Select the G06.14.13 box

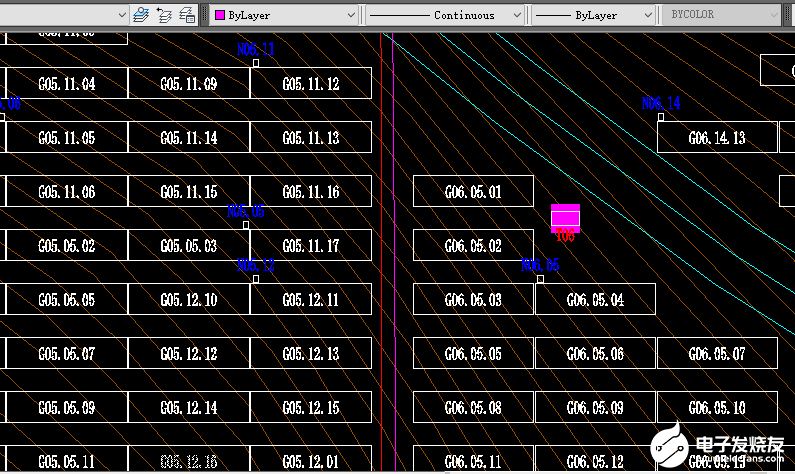point(717,137)
